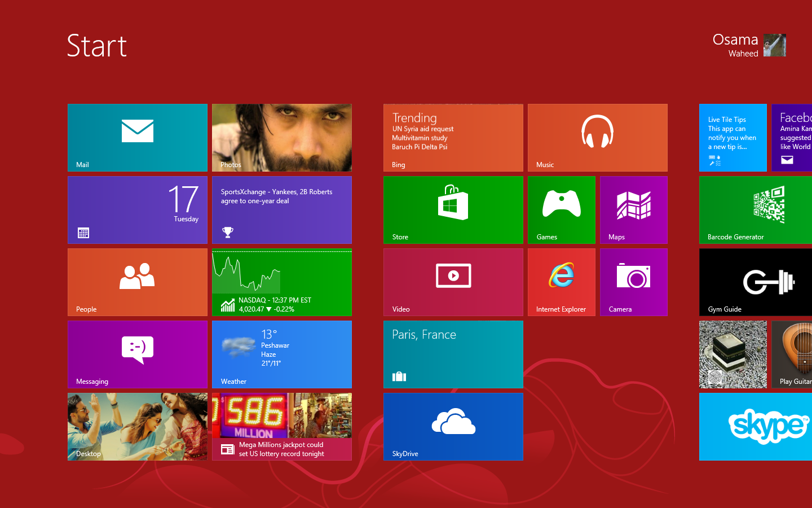Open the Camera tile
This screenshot has height=508, width=812.
634,282
